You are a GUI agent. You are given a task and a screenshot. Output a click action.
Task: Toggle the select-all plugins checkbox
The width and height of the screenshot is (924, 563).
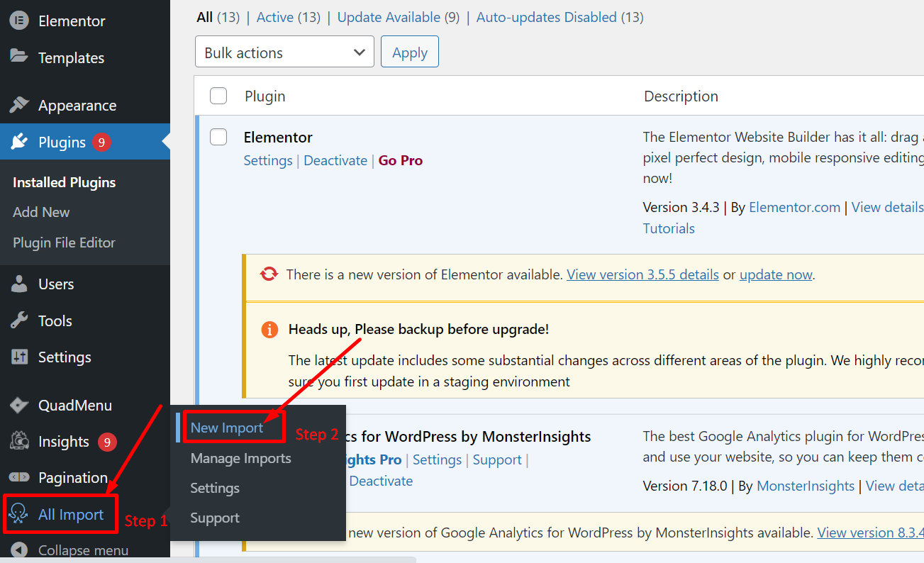218,96
